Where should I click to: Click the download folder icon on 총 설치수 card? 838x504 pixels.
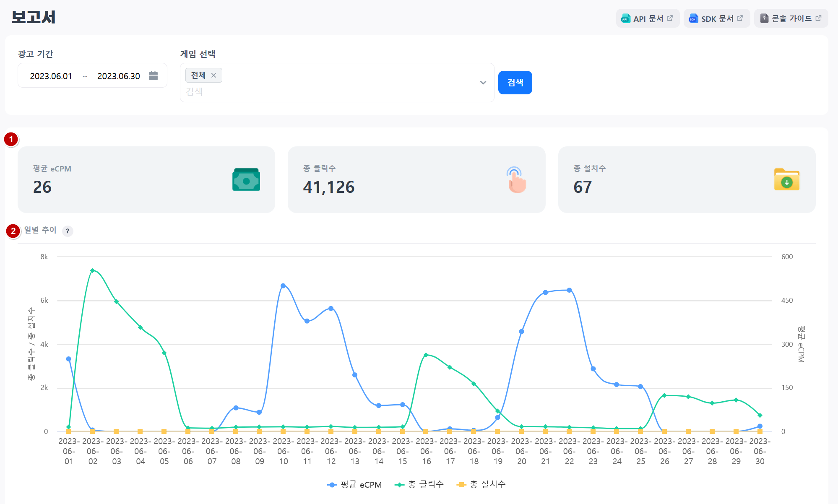787,179
